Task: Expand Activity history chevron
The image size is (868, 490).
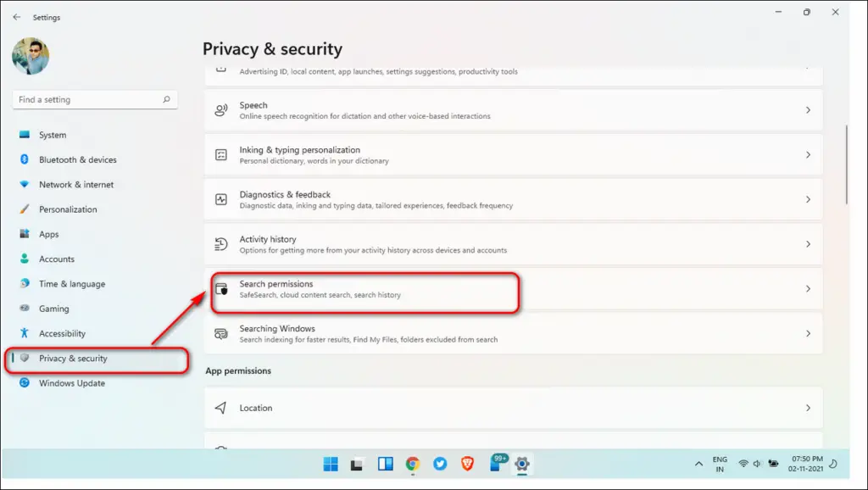Action: 808,244
